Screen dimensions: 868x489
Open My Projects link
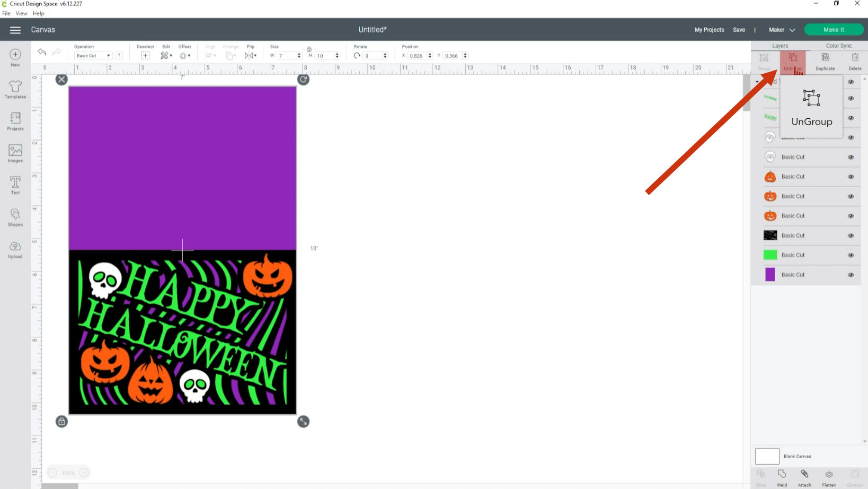pos(709,30)
